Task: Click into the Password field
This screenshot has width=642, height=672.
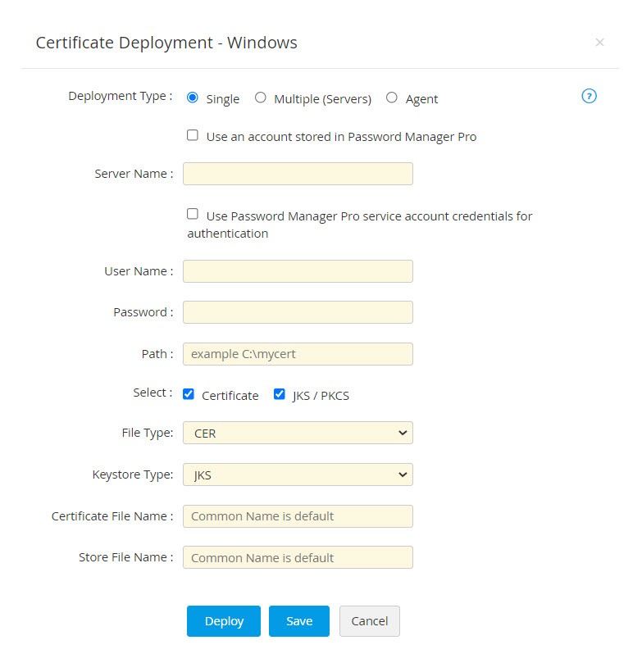Action: tap(298, 312)
